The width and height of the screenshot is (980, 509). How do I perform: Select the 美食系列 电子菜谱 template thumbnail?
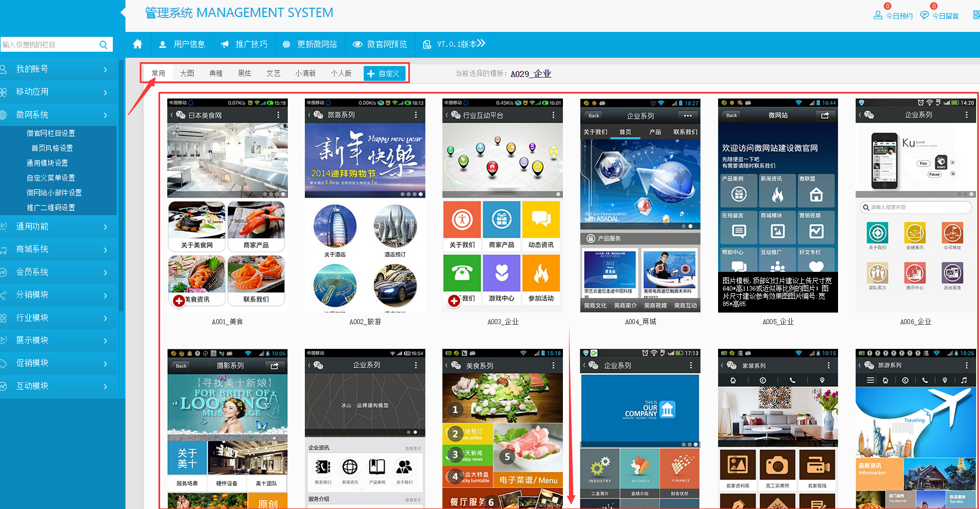502,429
